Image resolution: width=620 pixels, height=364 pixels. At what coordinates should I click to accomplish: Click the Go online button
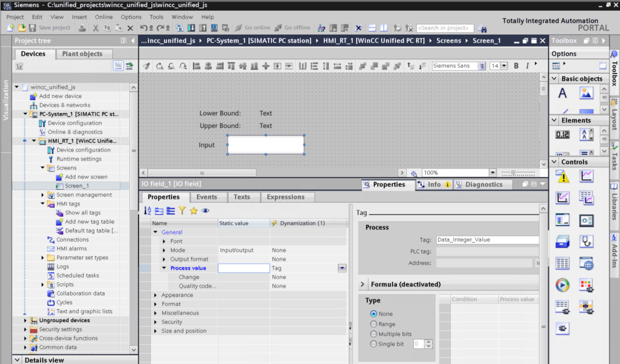(x=252, y=28)
